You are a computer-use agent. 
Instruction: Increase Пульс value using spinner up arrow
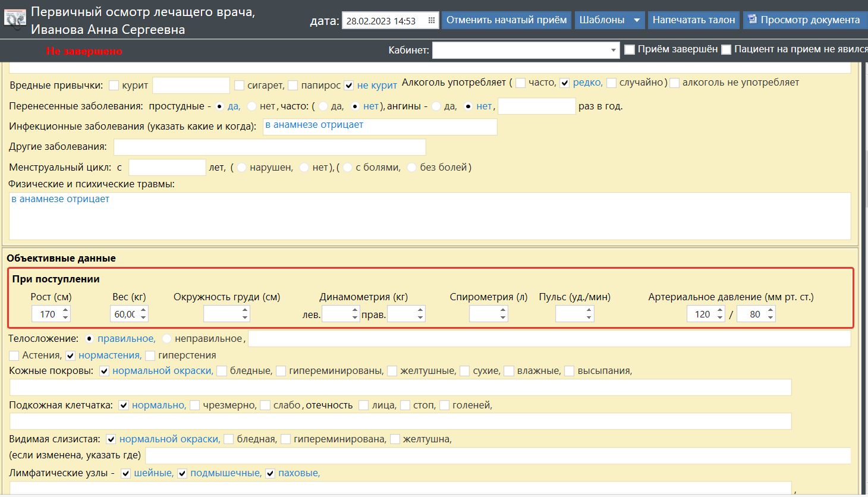589,310
